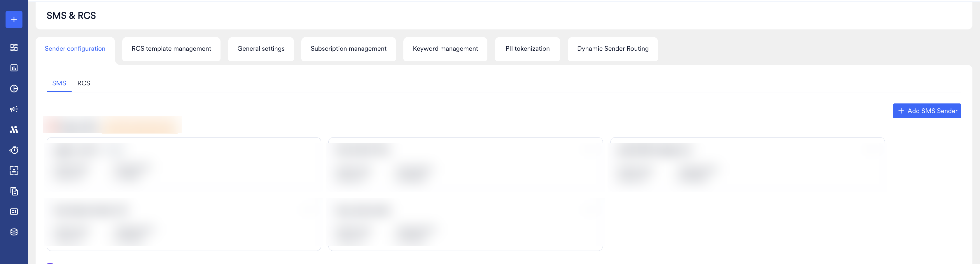
Task: Open the stopwatch timer icon
Action: 14,150
